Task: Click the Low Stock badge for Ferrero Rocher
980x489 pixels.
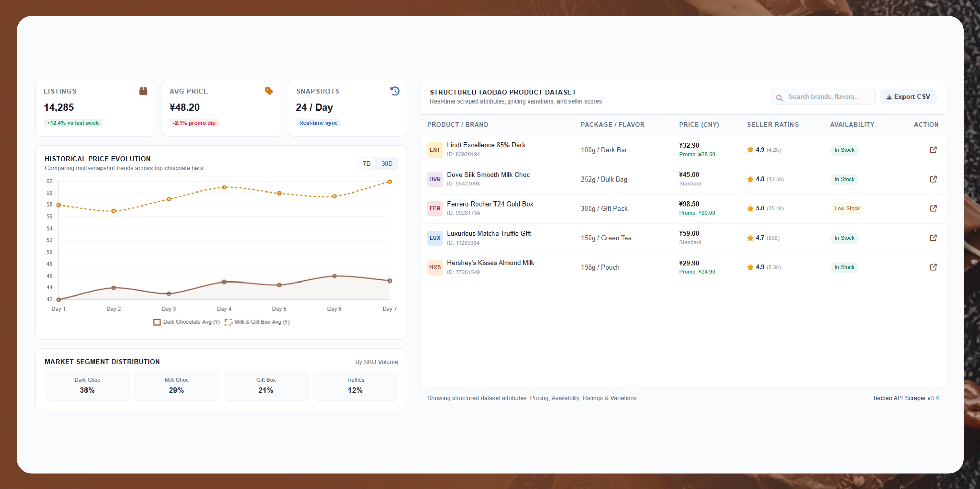Action: point(847,208)
